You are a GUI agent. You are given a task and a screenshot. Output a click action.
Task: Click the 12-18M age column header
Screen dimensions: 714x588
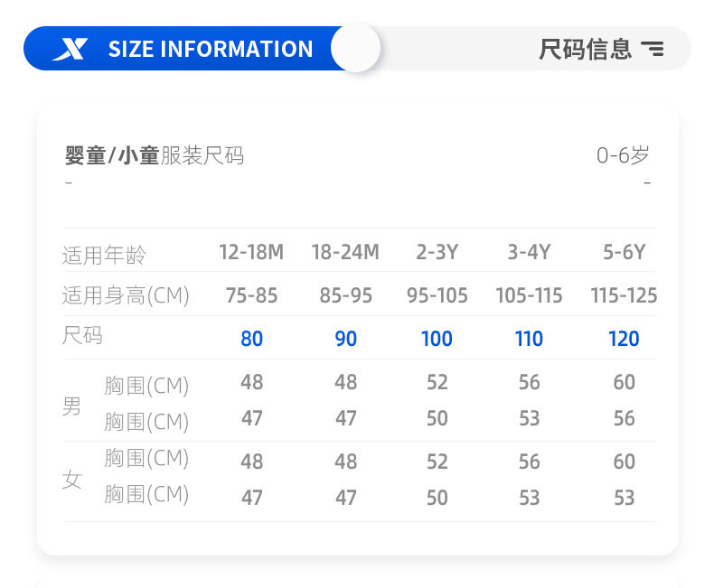click(x=251, y=253)
